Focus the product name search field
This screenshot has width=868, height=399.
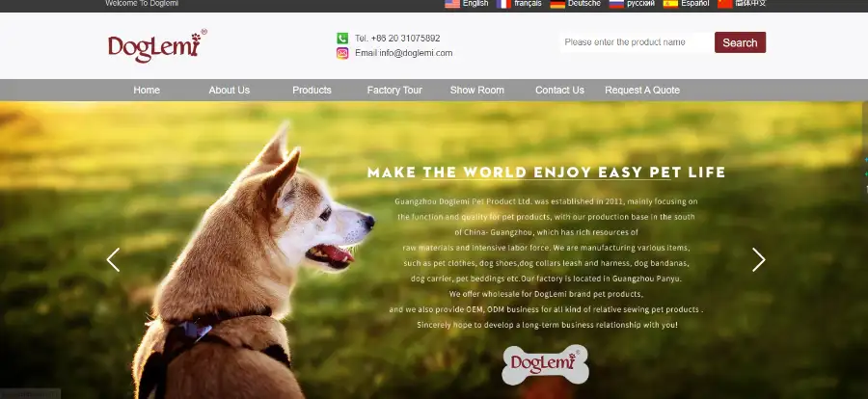tap(637, 42)
